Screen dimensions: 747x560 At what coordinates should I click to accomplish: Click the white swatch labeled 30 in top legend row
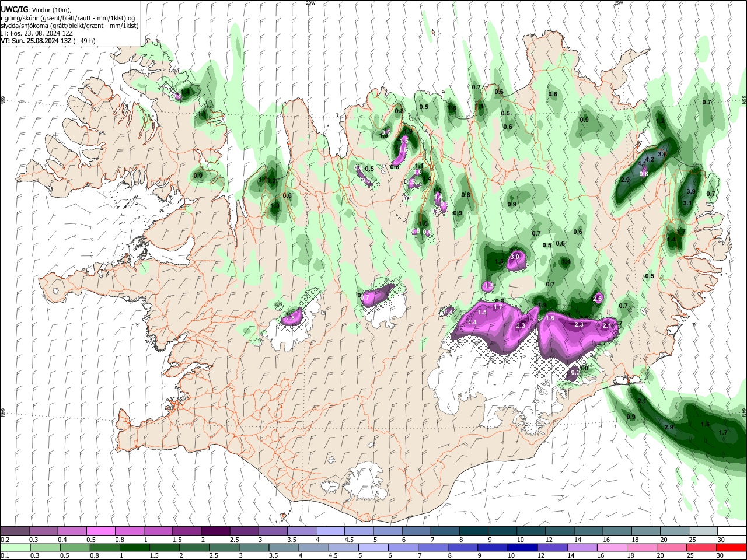pos(732,531)
